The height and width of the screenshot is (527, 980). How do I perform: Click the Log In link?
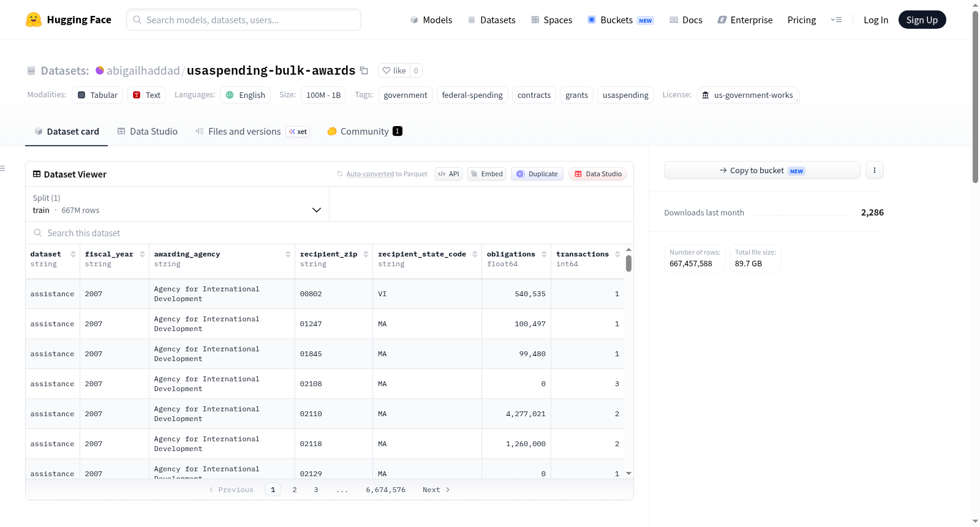pos(876,20)
